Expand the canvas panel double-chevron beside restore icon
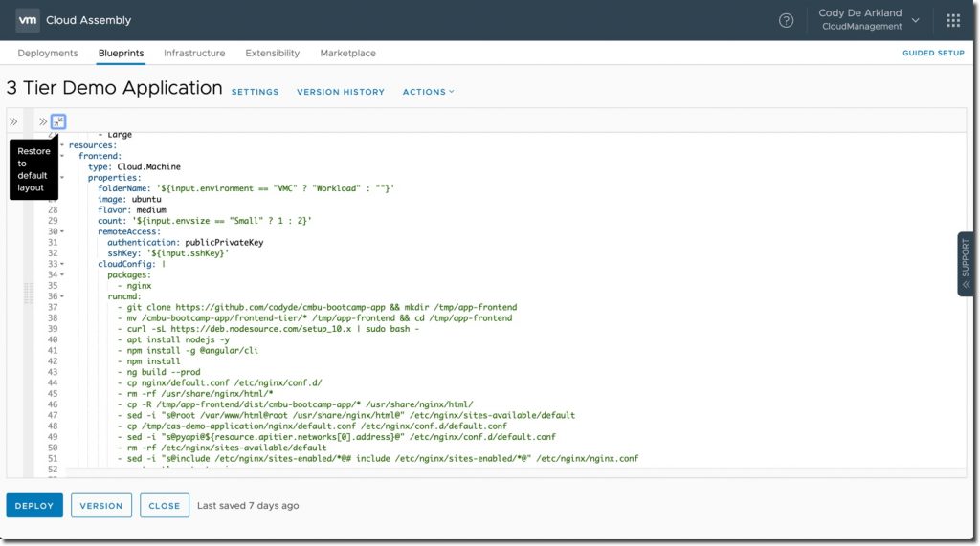The image size is (980, 546). [42, 121]
